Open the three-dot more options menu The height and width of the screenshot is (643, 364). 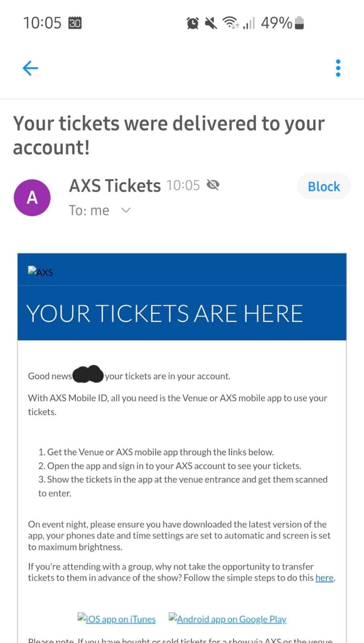(338, 68)
